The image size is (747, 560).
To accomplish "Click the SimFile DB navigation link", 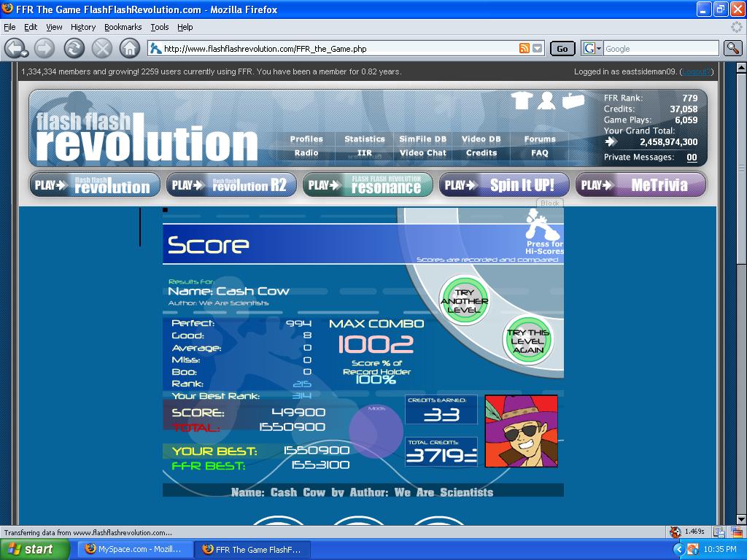I will point(422,139).
